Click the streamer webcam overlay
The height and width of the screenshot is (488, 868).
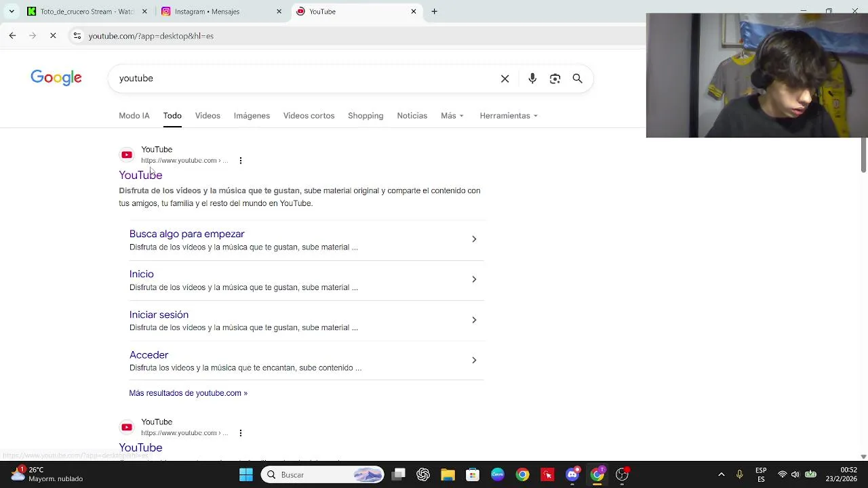(x=757, y=75)
